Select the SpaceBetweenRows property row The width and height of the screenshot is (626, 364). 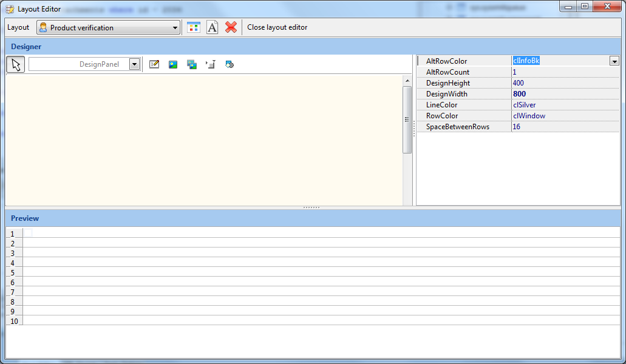(x=458, y=127)
